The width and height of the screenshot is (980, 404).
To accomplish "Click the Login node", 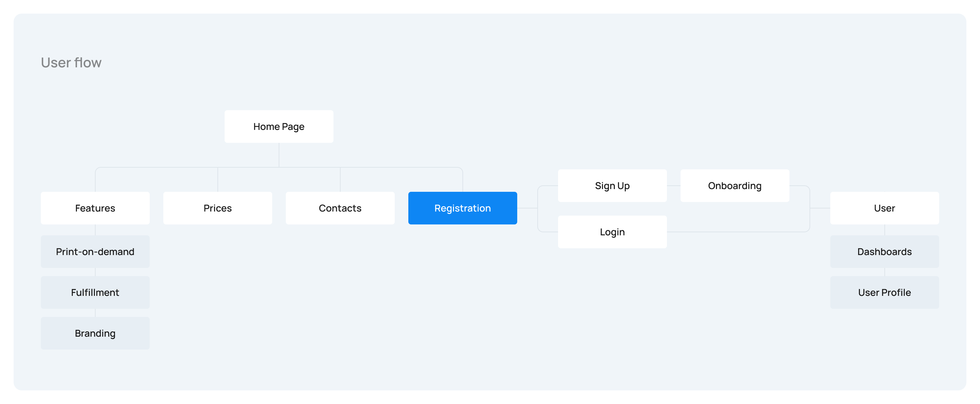I will (612, 232).
